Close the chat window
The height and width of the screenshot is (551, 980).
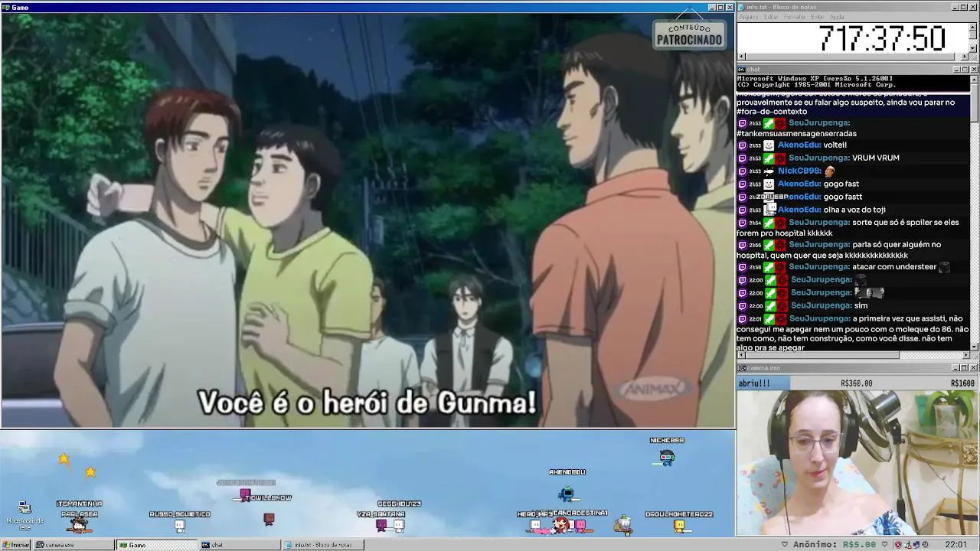coord(974,70)
